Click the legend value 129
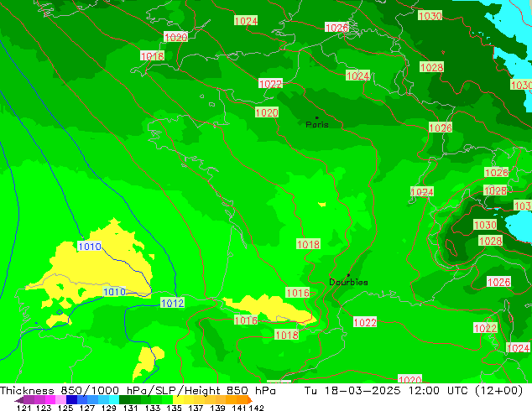 tap(109, 408)
